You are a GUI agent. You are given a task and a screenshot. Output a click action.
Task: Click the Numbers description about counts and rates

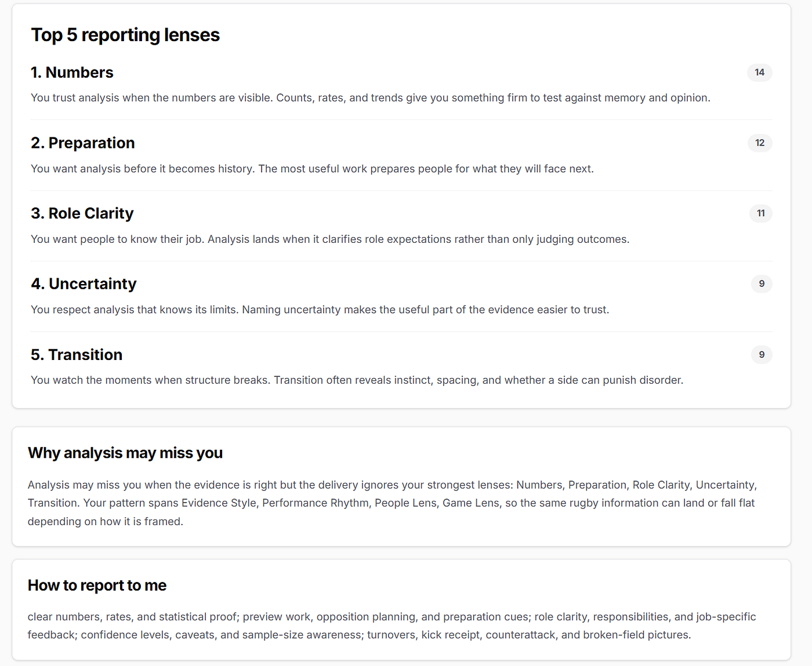(371, 98)
